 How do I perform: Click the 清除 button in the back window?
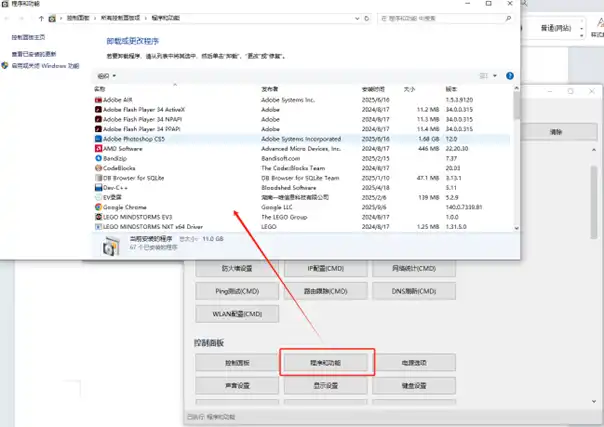tap(555, 132)
